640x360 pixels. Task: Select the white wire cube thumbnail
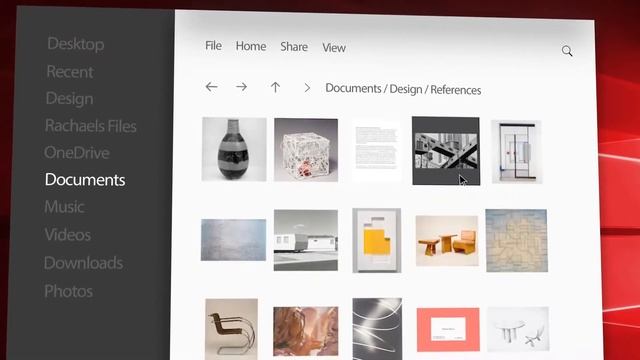tap(306, 150)
